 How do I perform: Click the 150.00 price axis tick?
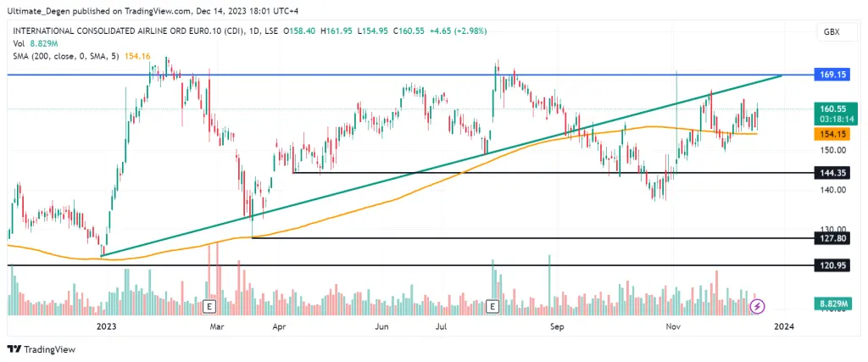(833, 149)
